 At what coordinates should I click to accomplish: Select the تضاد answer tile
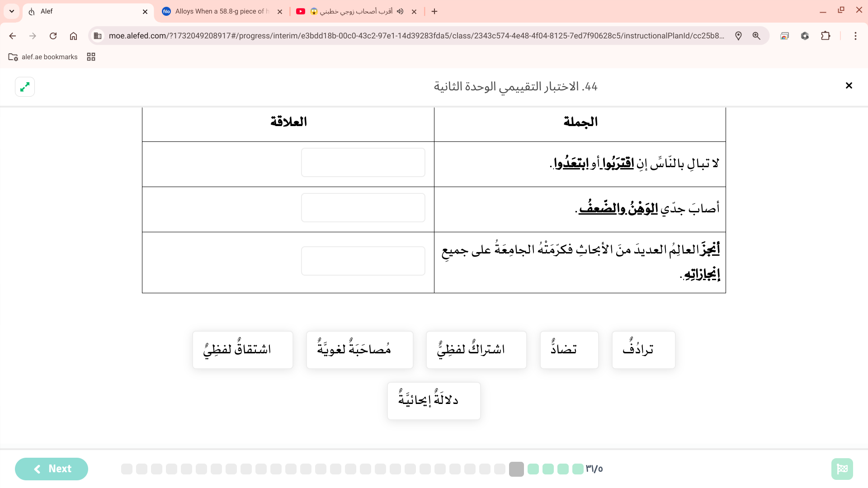click(x=569, y=350)
